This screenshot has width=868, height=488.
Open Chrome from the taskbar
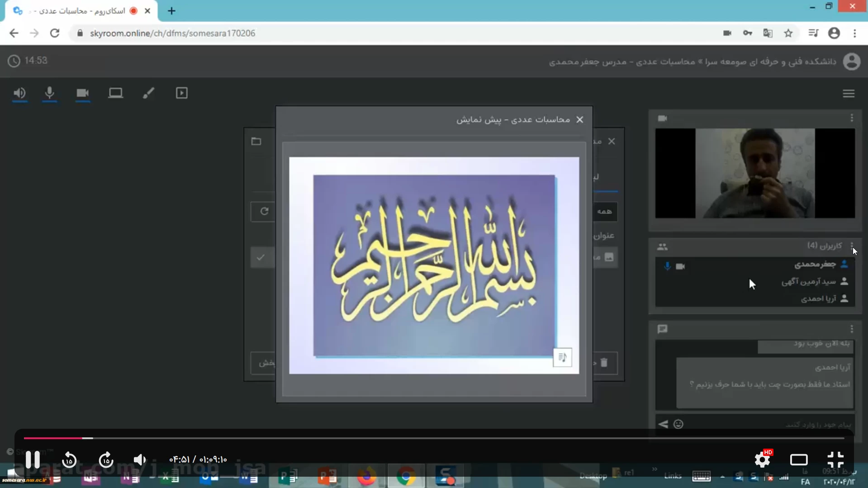click(x=406, y=476)
